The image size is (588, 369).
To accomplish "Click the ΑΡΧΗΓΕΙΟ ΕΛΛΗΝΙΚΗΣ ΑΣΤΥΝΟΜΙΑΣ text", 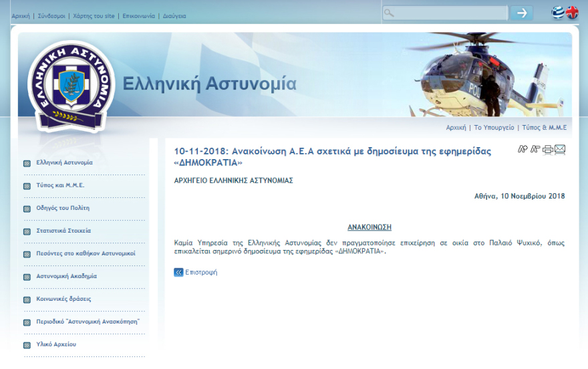I will [234, 180].
